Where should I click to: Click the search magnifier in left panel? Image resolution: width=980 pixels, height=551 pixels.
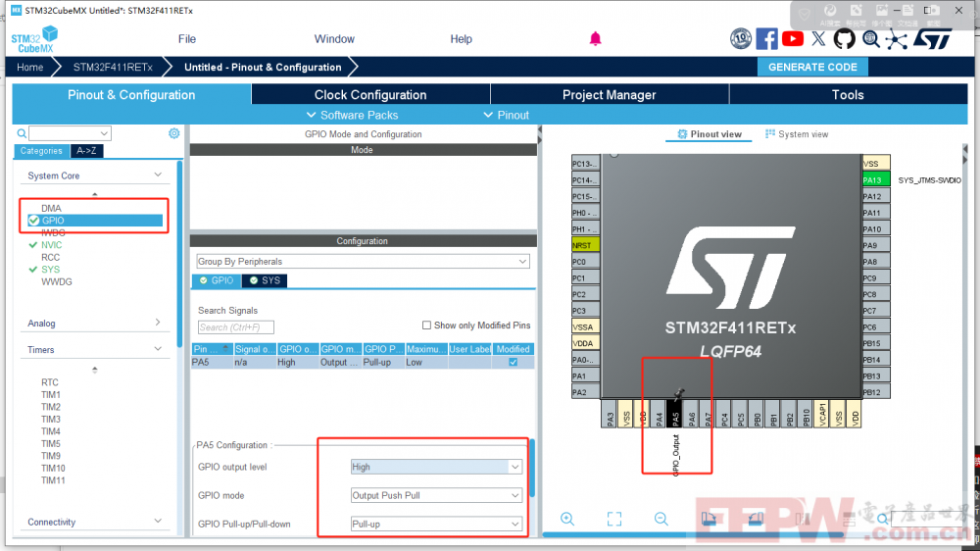[x=22, y=133]
